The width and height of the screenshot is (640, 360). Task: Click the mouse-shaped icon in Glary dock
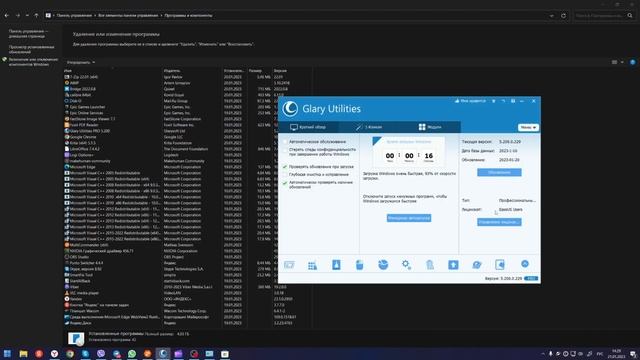point(359,265)
